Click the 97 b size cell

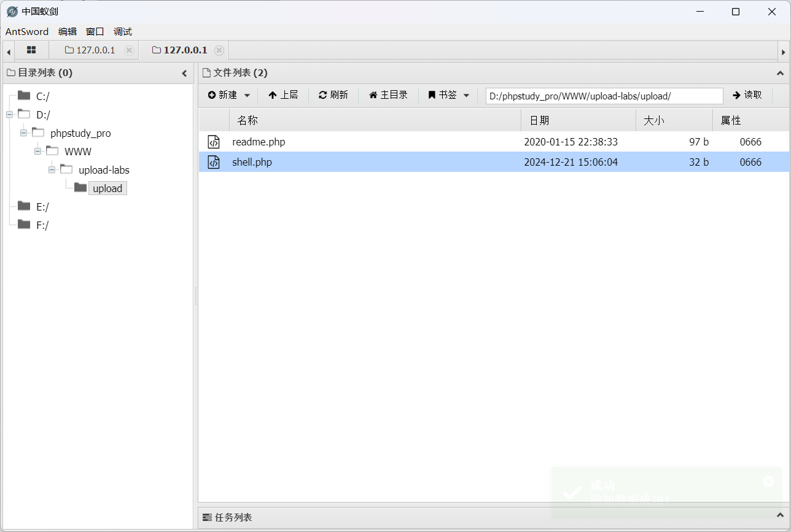click(x=699, y=142)
